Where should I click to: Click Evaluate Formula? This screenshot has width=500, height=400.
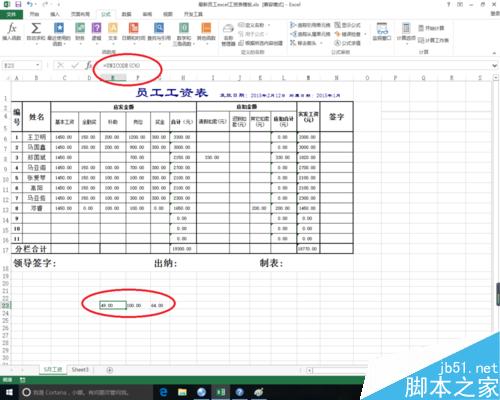[348, 43]
